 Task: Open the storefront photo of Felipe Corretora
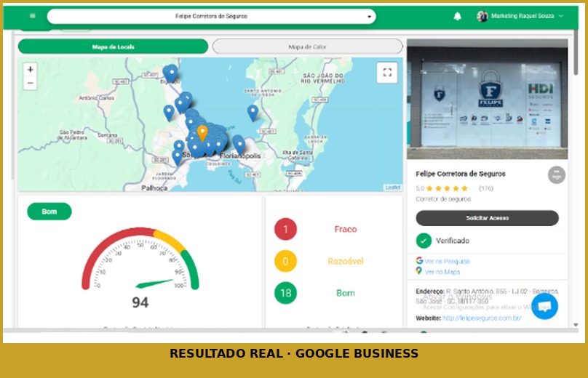click(487, 100)
